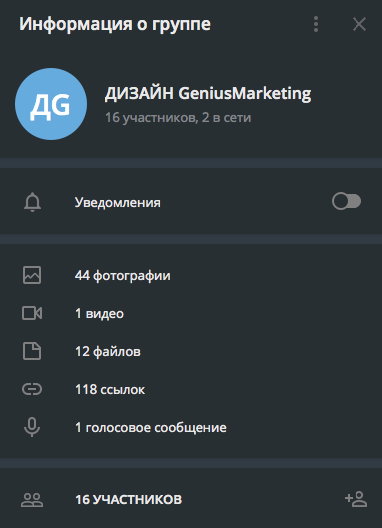Click the microphone voice icon
The height and width of the screenshot is (528, 382).
(x=32, y=427)
